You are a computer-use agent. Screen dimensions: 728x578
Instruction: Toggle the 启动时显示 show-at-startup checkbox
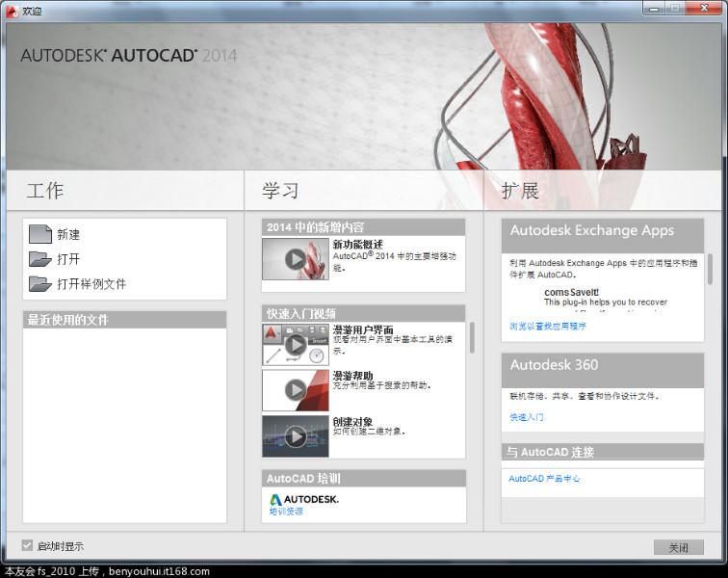[x=27, y=545]
